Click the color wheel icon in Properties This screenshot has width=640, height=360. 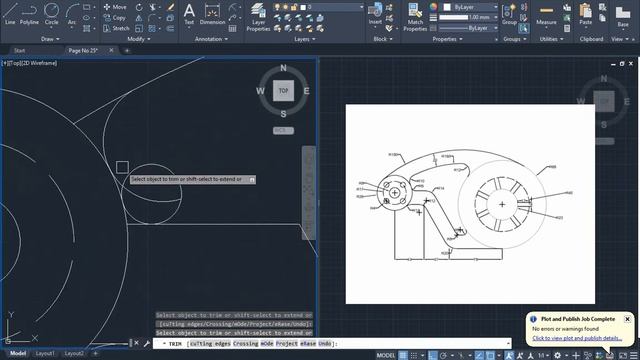coord(433,7)
